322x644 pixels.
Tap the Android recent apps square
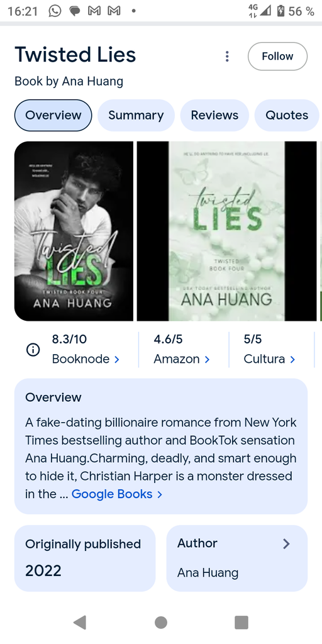coord(241,623)
